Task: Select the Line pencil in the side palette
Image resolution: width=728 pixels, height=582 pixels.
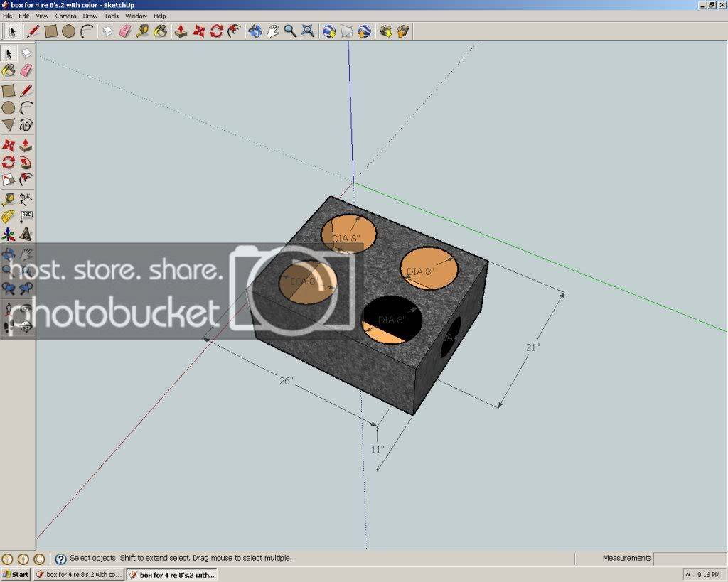Action: tap(26, 90)
